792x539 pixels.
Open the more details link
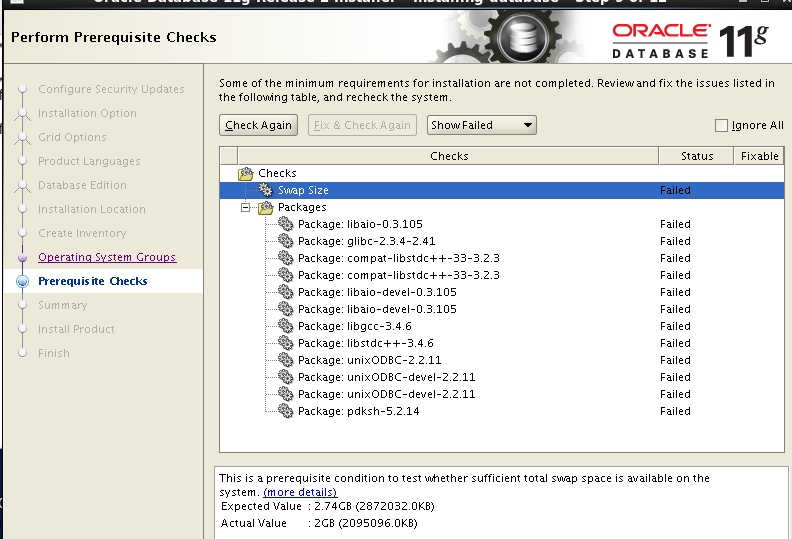click(x=300, y=492)
